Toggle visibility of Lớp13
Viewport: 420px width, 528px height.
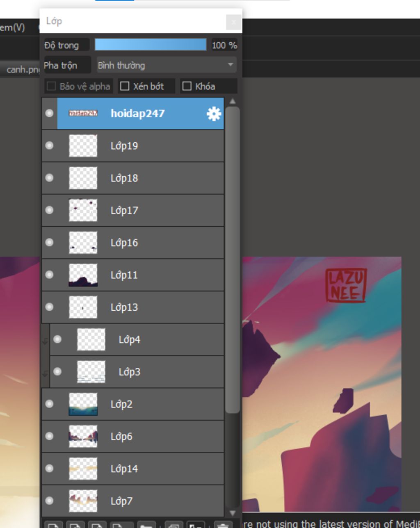click(49, 307)
